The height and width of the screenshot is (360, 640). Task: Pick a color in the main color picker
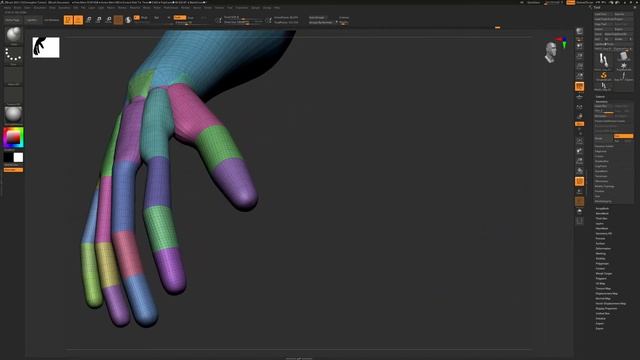(13, 138)
